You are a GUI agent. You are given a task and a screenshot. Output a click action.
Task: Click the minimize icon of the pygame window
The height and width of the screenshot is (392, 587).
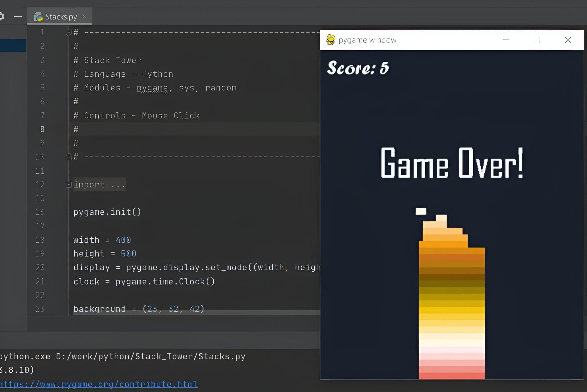click(506, 40)
